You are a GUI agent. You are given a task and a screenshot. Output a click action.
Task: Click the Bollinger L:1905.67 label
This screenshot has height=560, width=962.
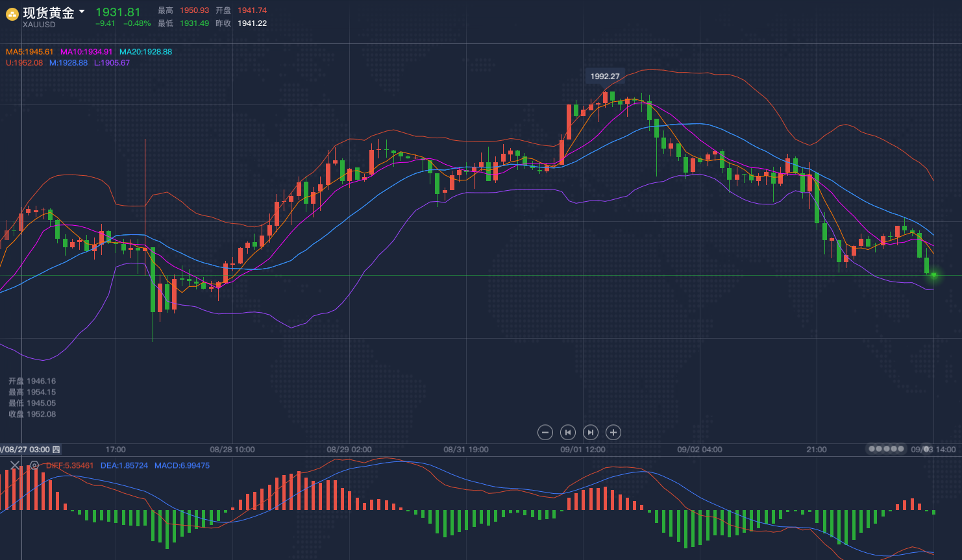[112, 63]
